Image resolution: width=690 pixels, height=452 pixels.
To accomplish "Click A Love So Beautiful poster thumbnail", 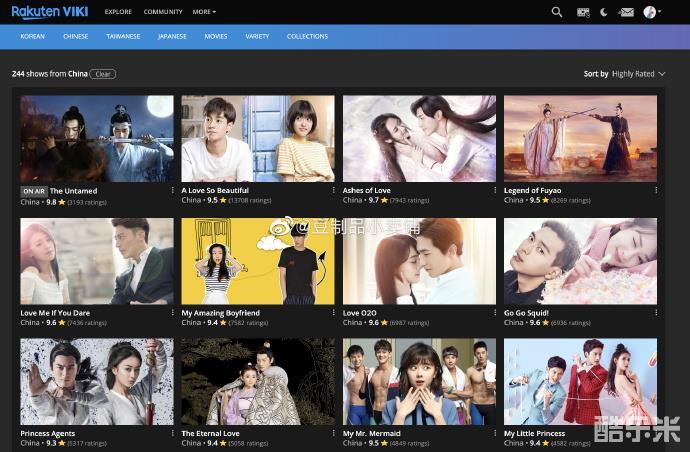I will tap(258, 139).
